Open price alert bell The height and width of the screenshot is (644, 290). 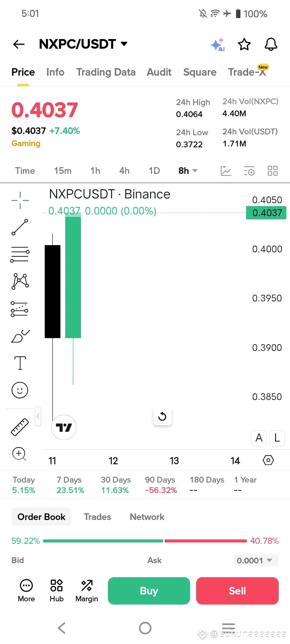pos(271,44)
